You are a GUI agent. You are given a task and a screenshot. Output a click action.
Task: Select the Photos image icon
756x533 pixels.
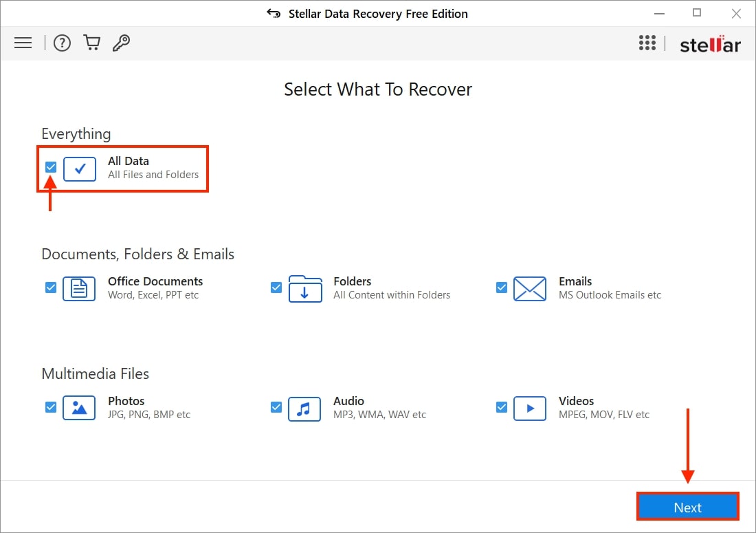tap(79, 408)
